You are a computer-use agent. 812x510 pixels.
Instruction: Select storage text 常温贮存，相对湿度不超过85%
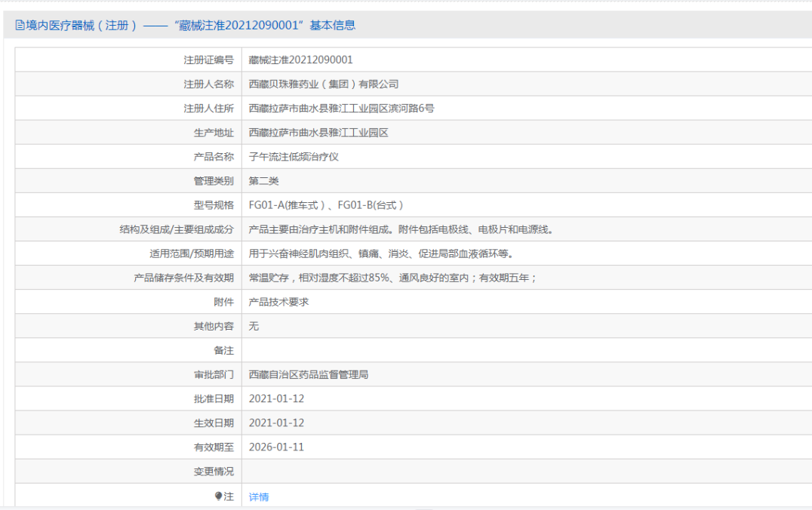pyautogui.click(x=392, y=278)
